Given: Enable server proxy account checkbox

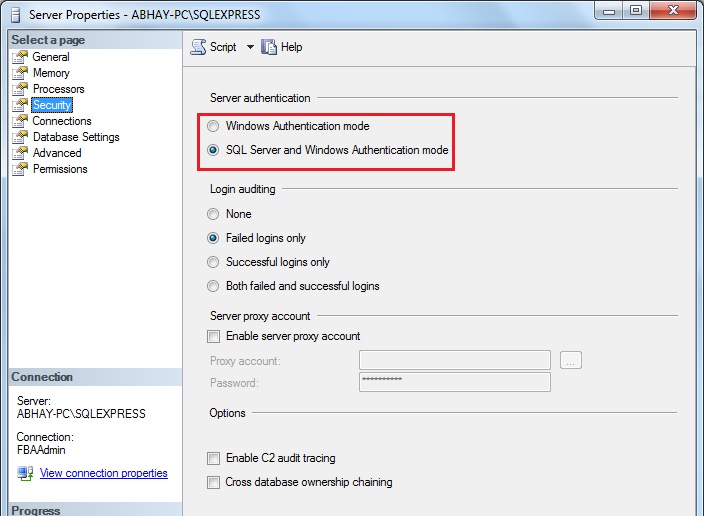Looking at the screenshot, I should (213, 336).
